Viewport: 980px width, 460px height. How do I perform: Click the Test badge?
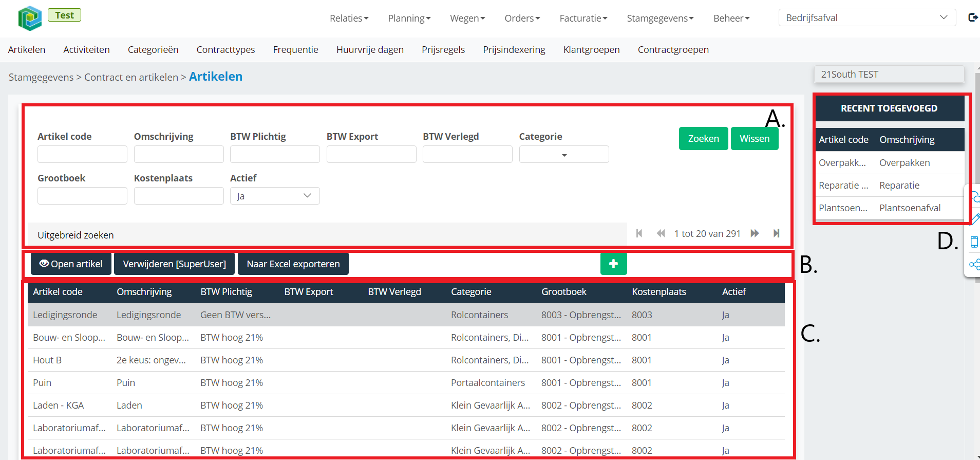click(64, 15)
